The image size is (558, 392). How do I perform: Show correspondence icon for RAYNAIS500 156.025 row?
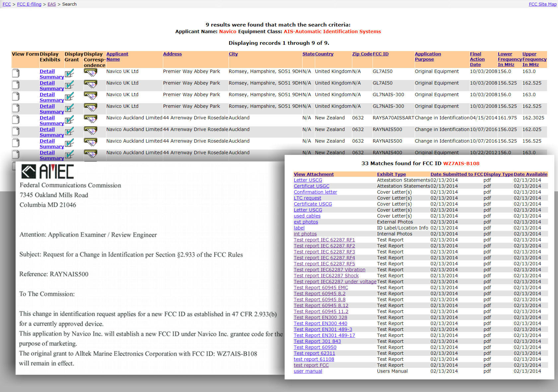pos(91,131)
